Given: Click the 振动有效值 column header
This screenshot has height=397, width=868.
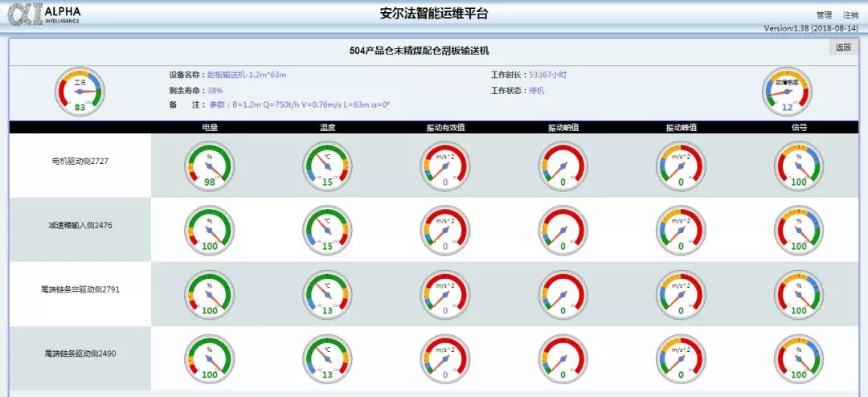Looking at the screenshot, I should (445, 127).
